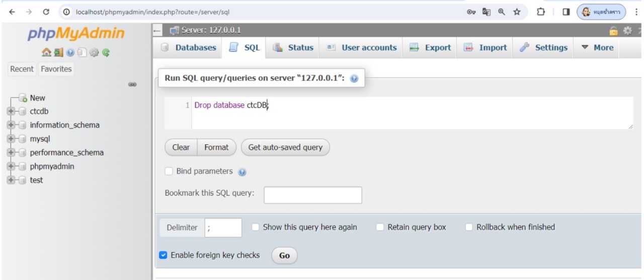
Task: Check 'Show this query here again'
Action: click(256, 227)
